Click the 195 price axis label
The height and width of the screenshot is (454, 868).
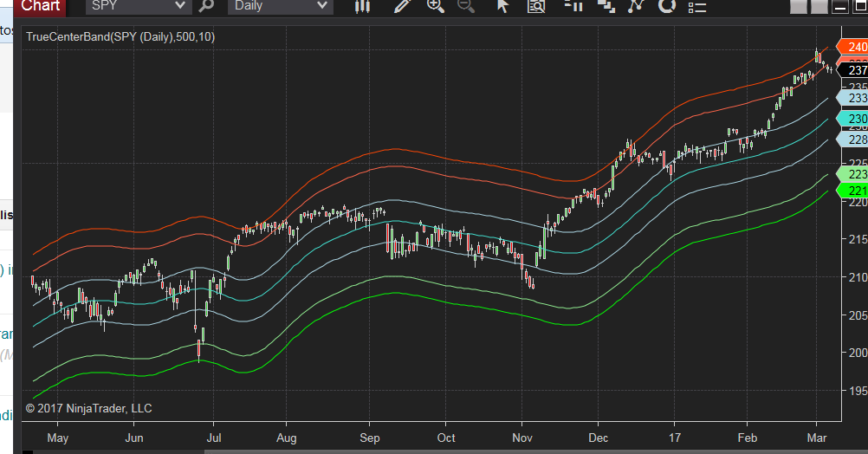click(x=858, y=391)
